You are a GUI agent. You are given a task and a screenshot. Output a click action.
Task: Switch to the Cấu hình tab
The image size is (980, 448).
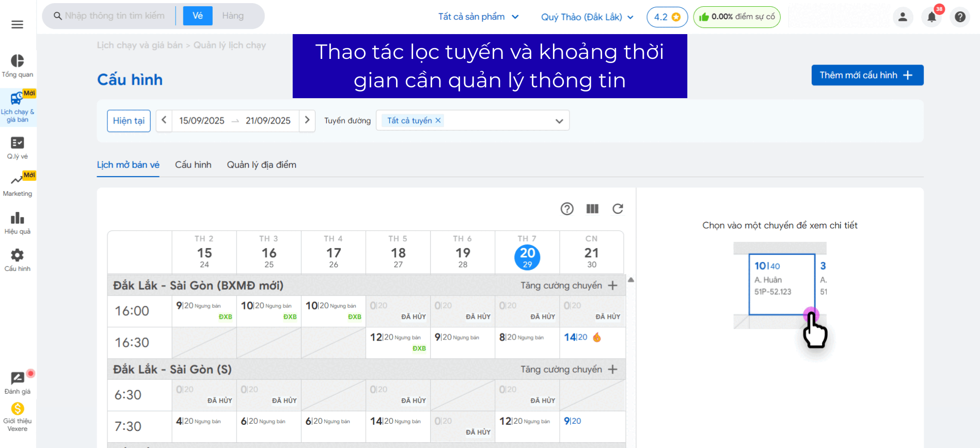point(193,165)
